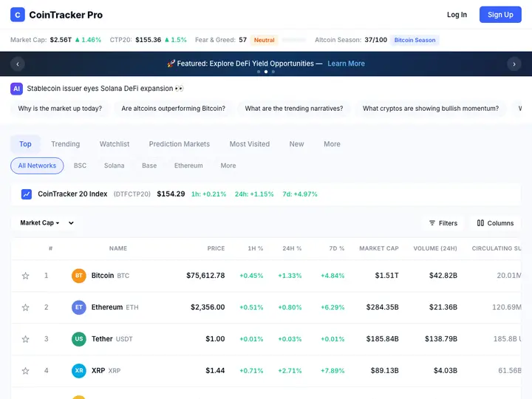The height and width of the screenshot is (399, 532).
Task: Click the CoinTracker 20 Index chart icon
Action: tap(27, 194)
